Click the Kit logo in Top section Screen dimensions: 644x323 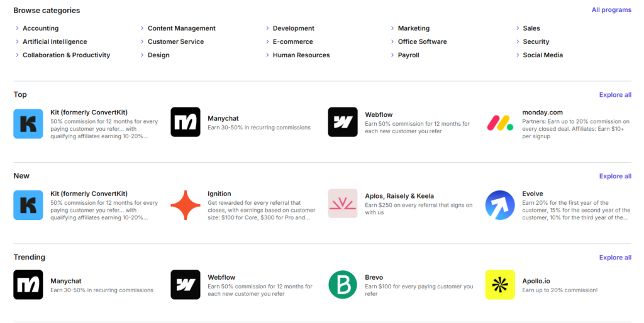(x=28, y=123)
